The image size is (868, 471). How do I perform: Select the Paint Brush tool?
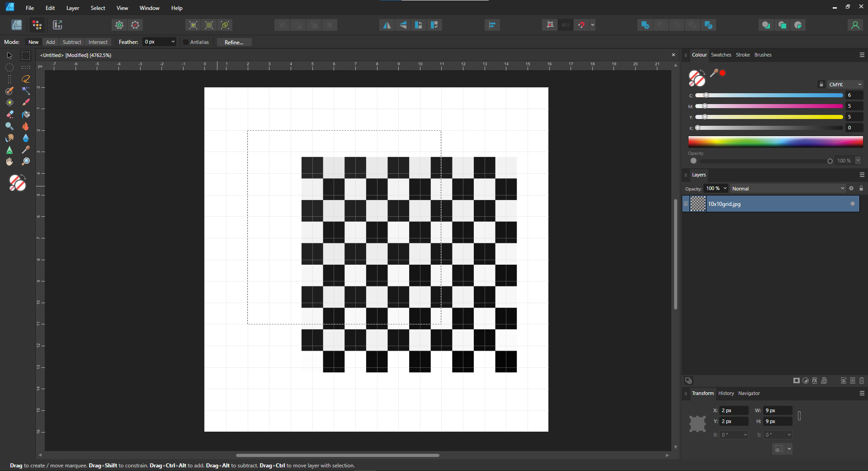tap(26, 102)
